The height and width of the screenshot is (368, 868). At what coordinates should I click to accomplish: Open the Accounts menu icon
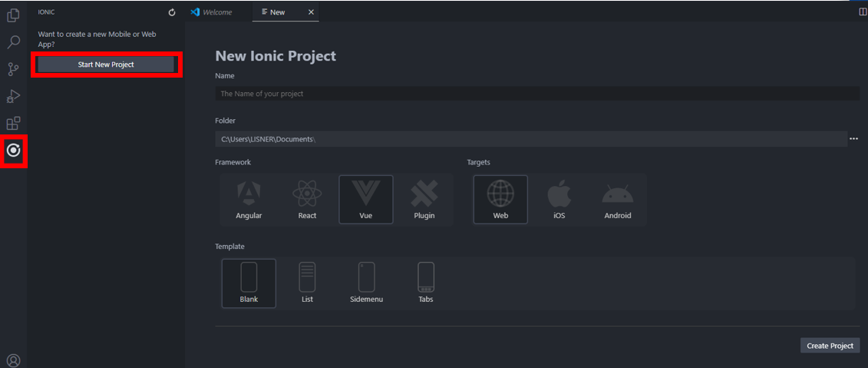pos(13,361)
